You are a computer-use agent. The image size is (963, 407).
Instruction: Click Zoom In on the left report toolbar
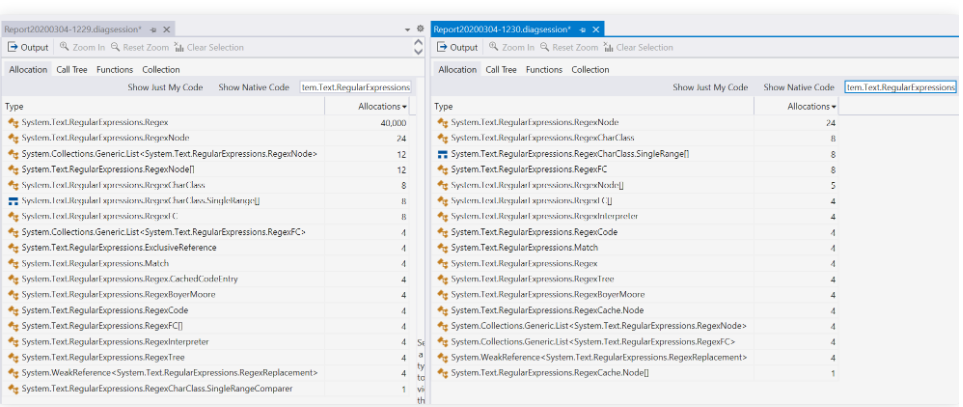click(82, 47)
